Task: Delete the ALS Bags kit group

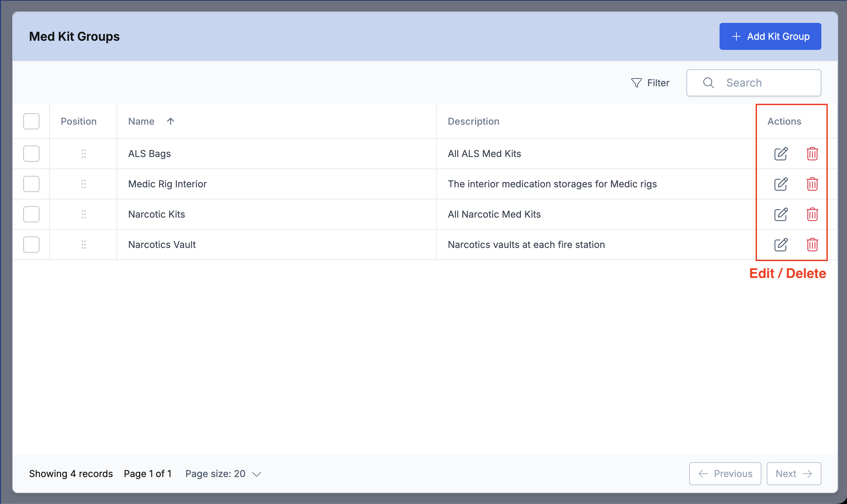Action: coord(812,154)
